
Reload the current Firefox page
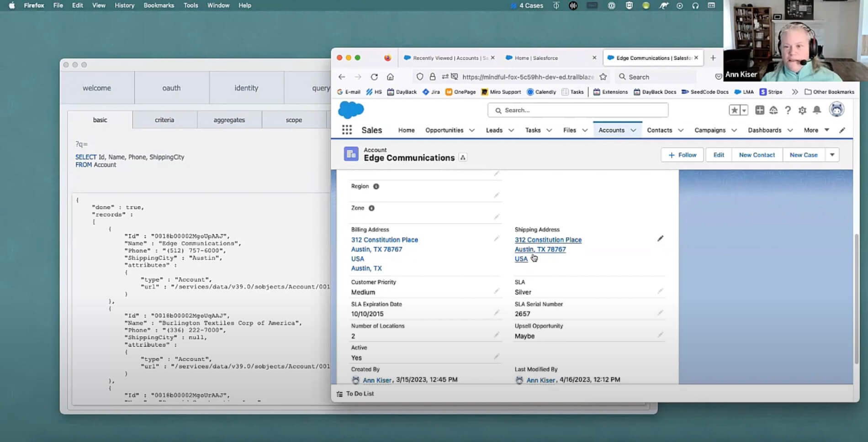click(374, 77)
